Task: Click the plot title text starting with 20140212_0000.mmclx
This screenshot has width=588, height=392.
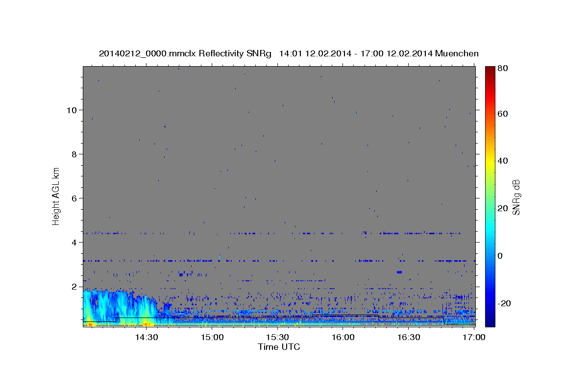Action: pos(289,53)
